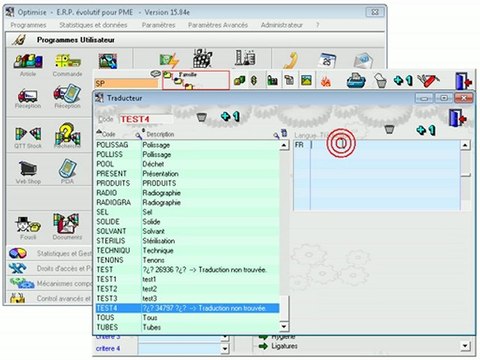Open the PDA program icon

[x=67, y=168]
